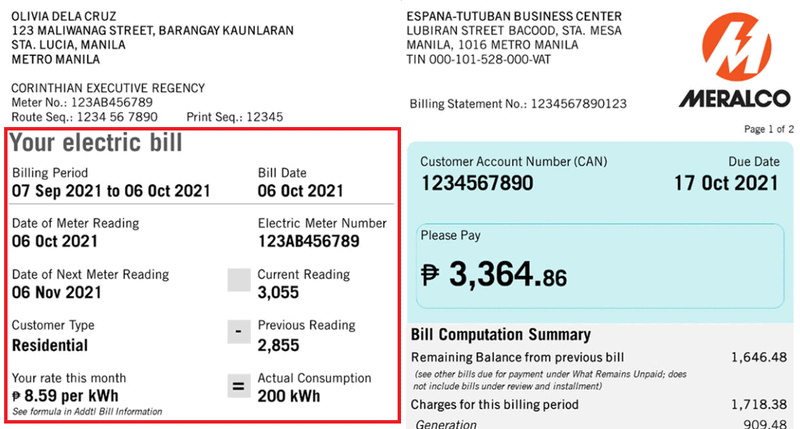The width and height of the screenshot is (800, 429).
Task: Click Customer Account Number '1234567890'
Action: coord(477,183)
